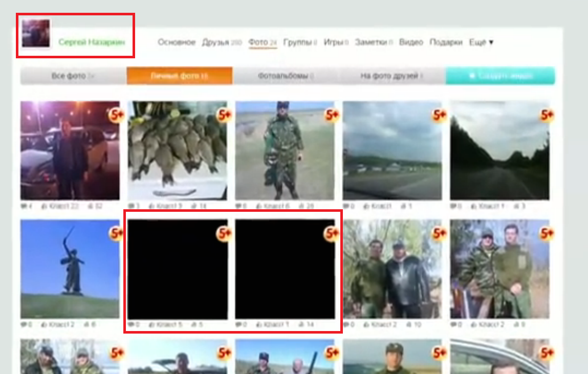The image size is (588, 374).
Task: Click 5+ badge on lone camouflage man photo
Action: tap(332, 115)
